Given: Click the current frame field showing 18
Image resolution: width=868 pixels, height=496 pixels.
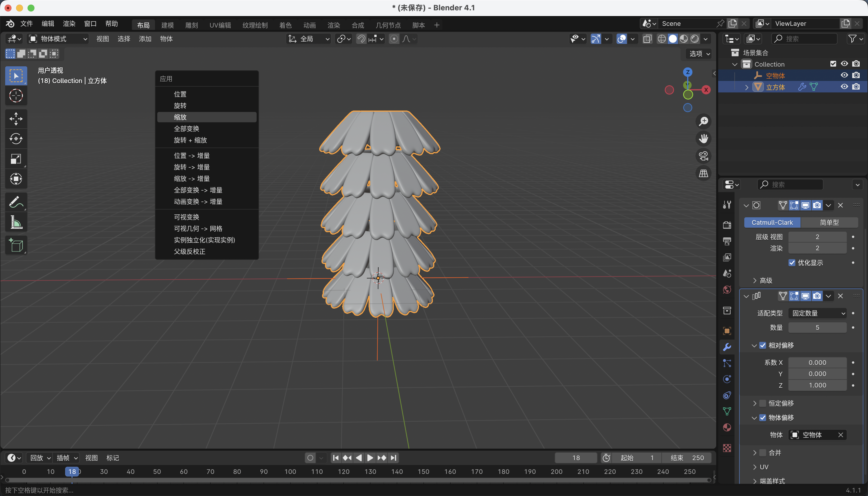Looking at the screenshot, I should click(x=576, y=458).
